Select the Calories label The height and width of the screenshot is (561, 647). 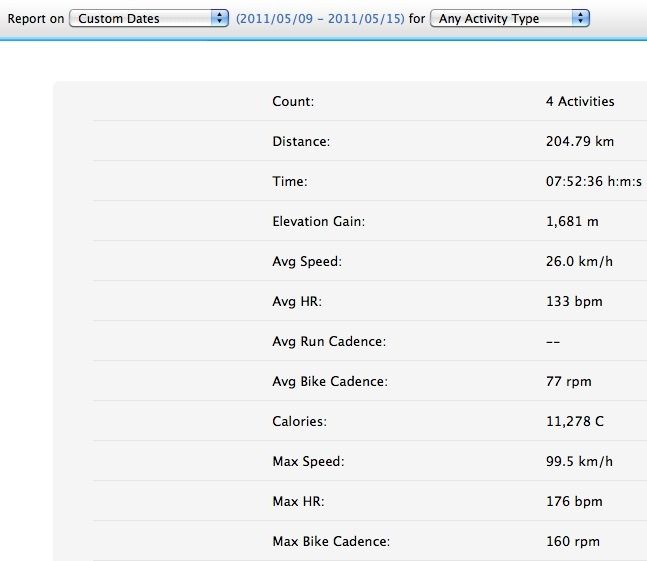click(x=300, y=422)
